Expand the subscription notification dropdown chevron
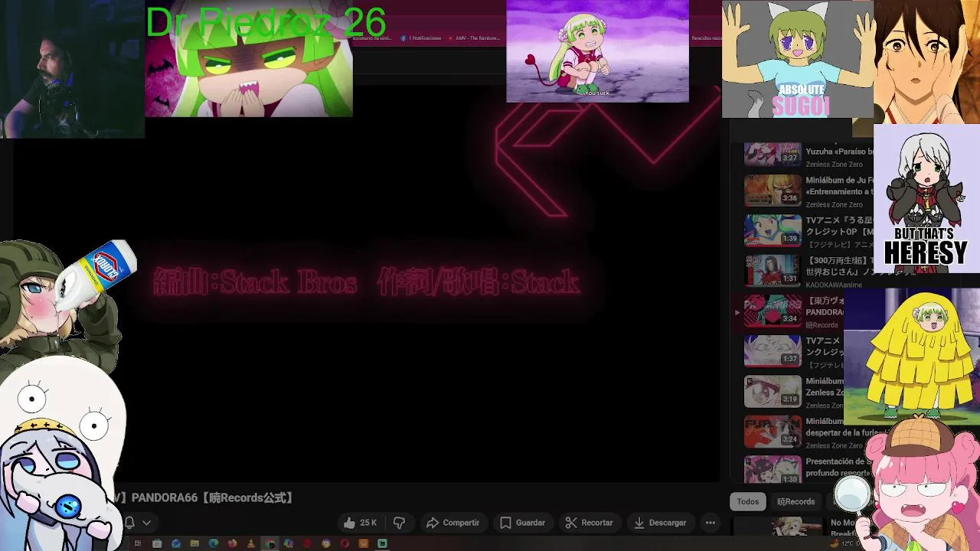 point(146,523)
